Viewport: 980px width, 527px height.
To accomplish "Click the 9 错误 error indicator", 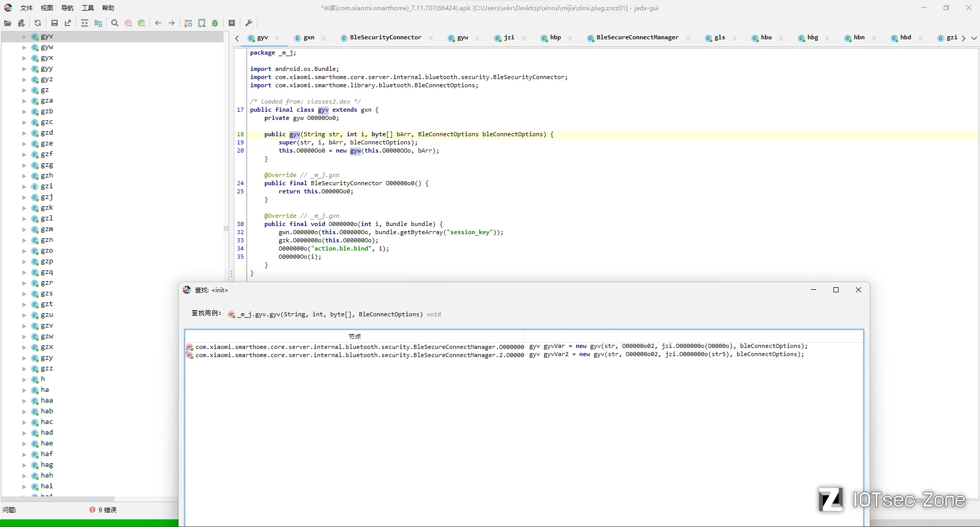I will click(x=103, y=510).
